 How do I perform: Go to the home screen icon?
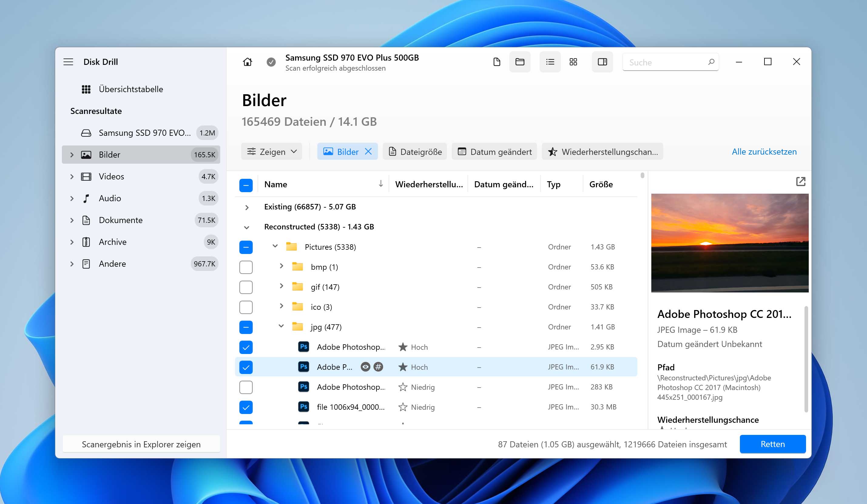[x=247, y=62]
